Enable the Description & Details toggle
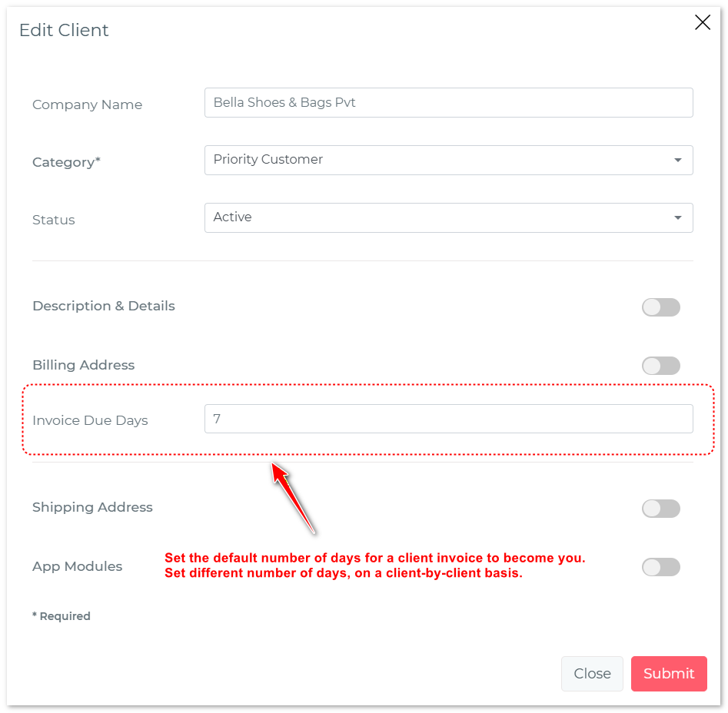 [660, 307]
